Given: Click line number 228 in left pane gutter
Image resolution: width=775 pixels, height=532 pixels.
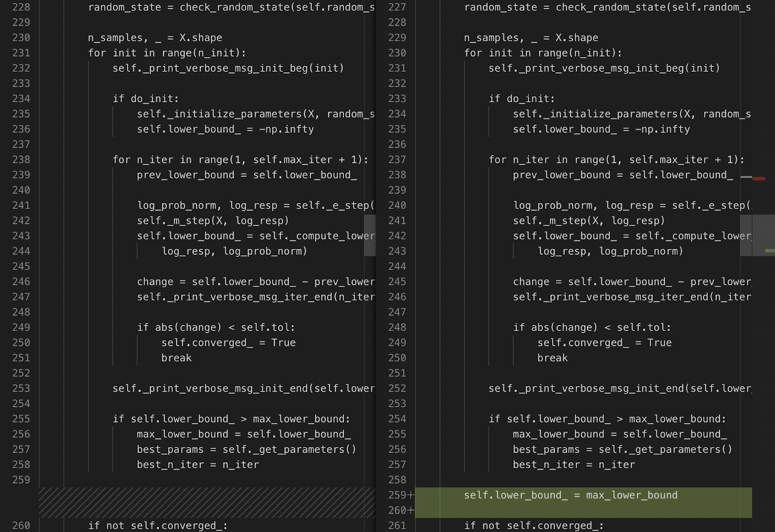Looking at the screenshot, I should click(21, 7).
